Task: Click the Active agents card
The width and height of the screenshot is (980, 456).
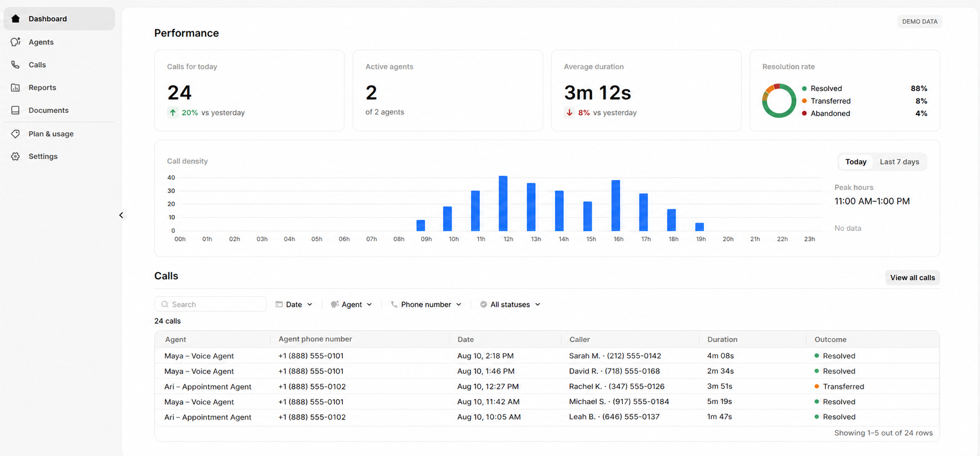Action: click(448, 91)
